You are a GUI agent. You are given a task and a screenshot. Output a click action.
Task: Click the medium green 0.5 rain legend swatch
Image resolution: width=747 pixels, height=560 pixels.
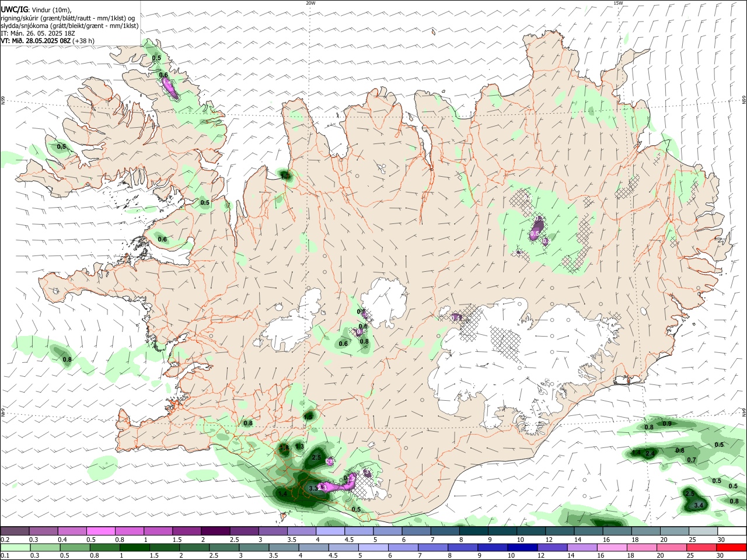75,547
